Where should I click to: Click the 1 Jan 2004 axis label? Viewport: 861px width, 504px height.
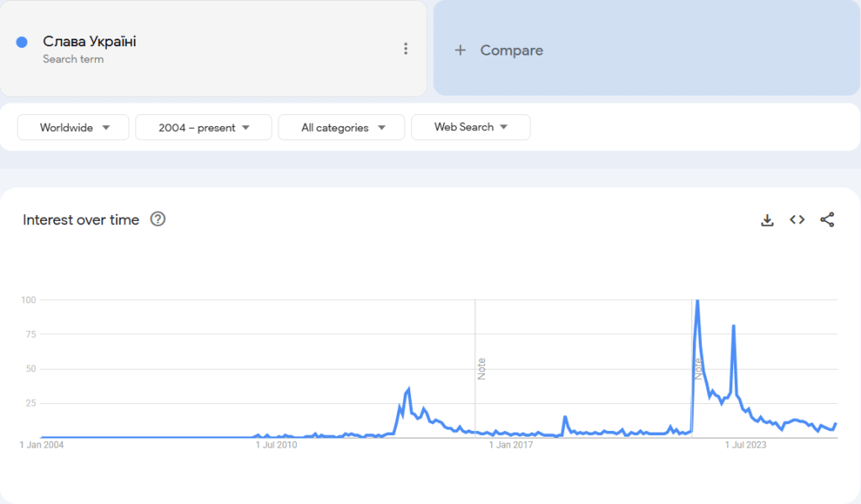pos(41,445)
